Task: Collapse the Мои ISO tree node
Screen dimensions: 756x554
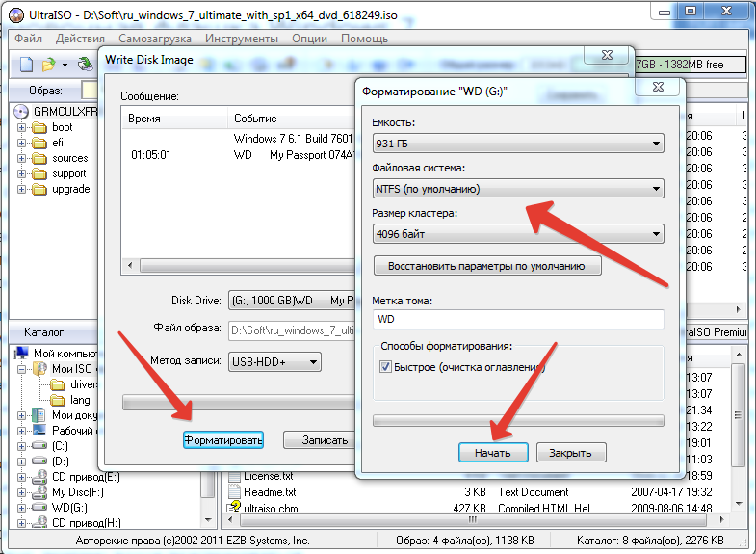Action: 21,369
